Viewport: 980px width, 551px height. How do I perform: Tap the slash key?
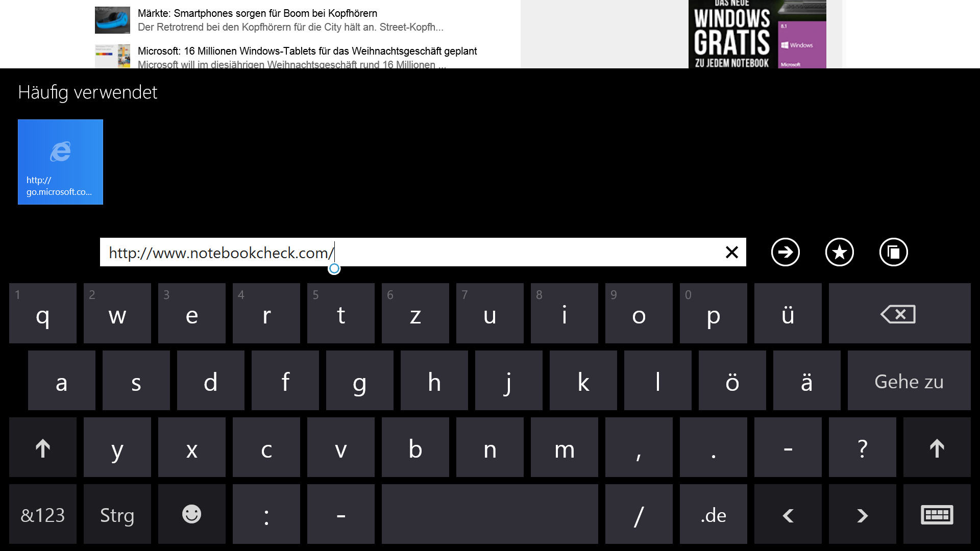(x=639, y=514)
